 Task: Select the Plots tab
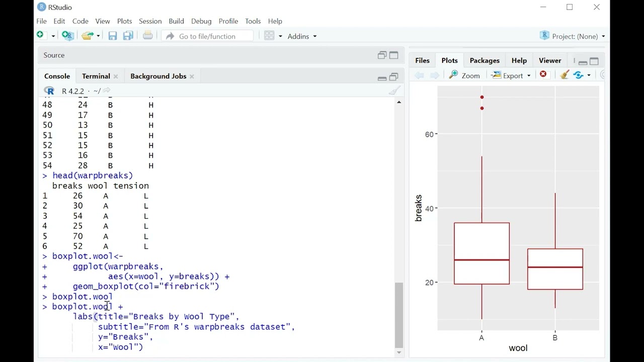450,60
